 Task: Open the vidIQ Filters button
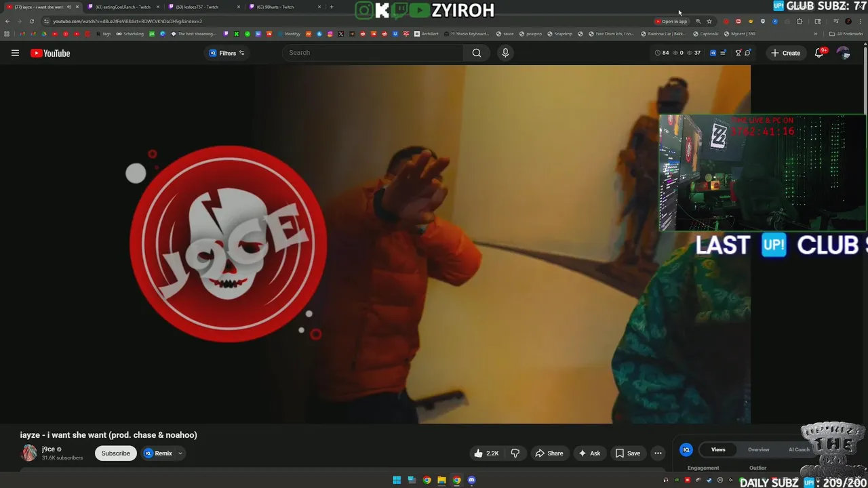226,53
